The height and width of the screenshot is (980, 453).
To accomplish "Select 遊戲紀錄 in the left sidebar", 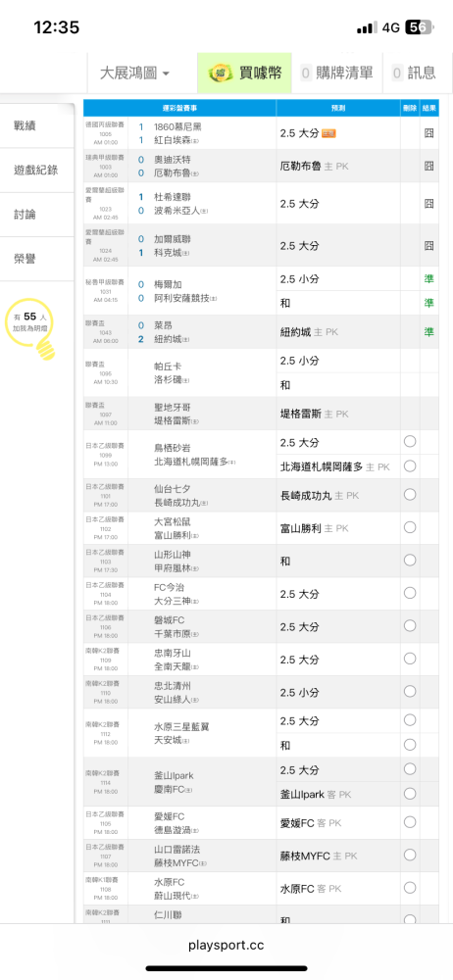I will (x=37, y=170).
